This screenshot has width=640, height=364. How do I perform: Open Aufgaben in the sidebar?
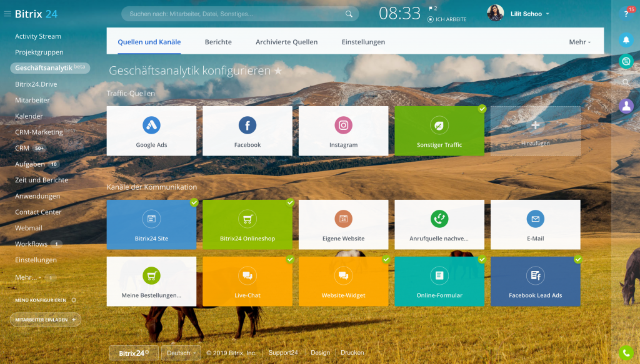[30, 164]
